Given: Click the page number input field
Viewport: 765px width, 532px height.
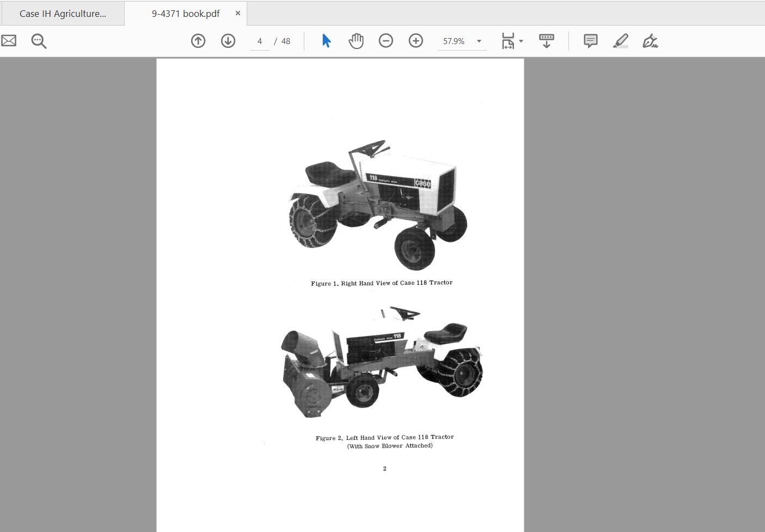Looking at the screenshot, I should [x=260, y=41].
